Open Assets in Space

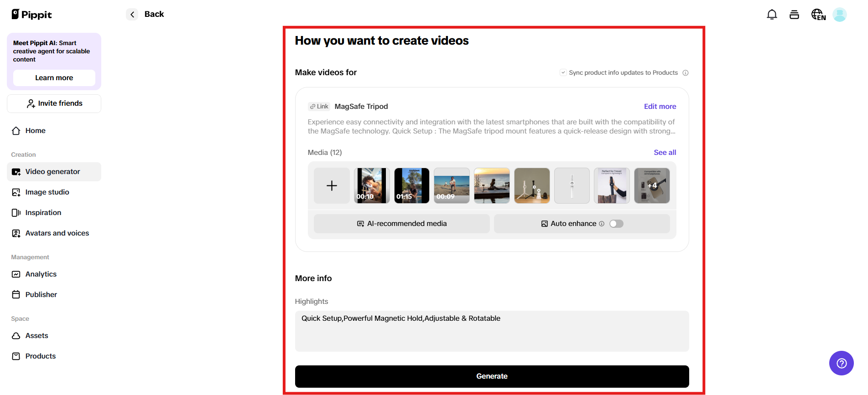(54, 336)
